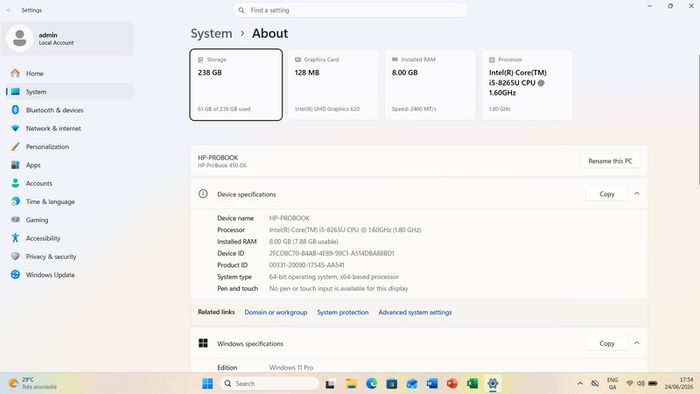This screenshot has height=394, width=700.
Task: Click Rename this PC button
Action: pyautogui.click(x=610, y=161)
